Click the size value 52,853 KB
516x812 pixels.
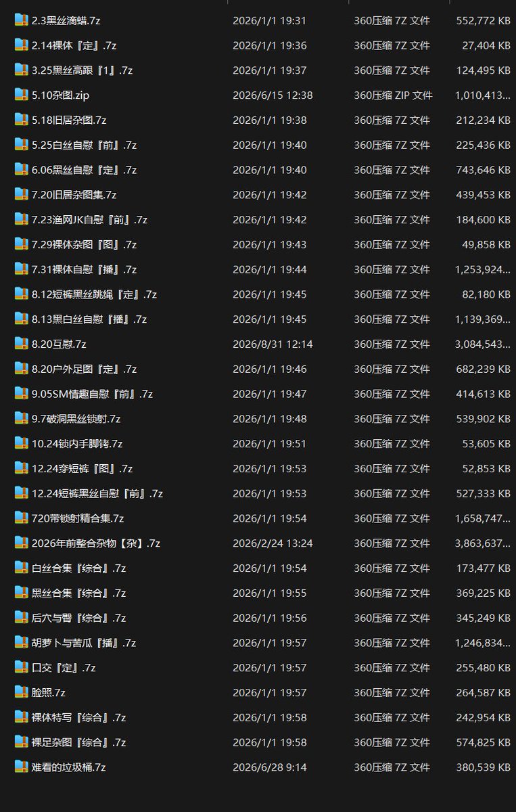pos(486,469)
